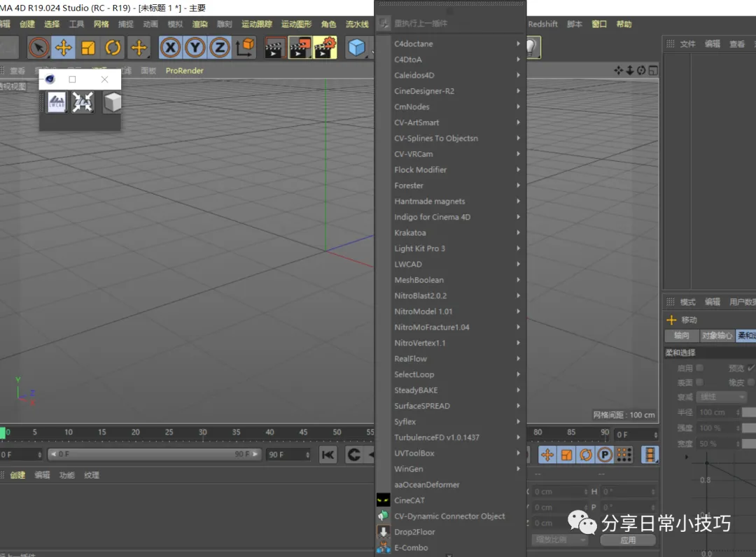The width and height of the screenshot is (756, 557).
Task: Open the 创建 material manager menu
Action: [x=17, y=475]
